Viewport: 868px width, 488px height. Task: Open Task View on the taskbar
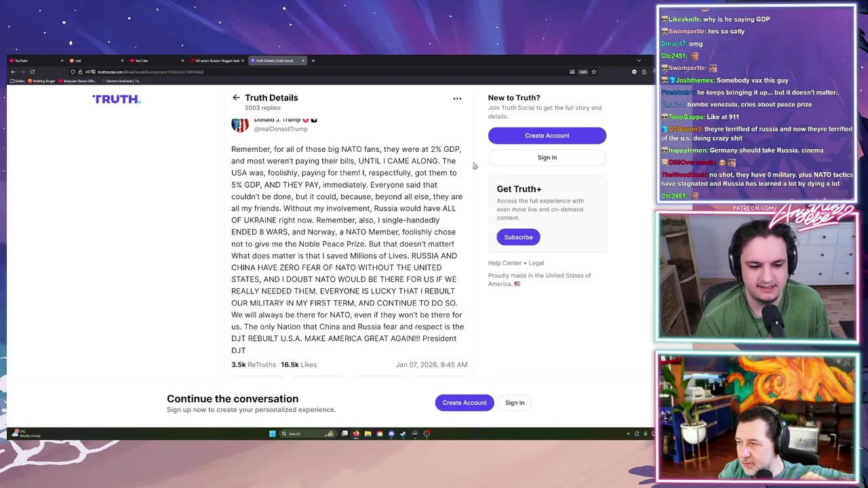[344, 434]
